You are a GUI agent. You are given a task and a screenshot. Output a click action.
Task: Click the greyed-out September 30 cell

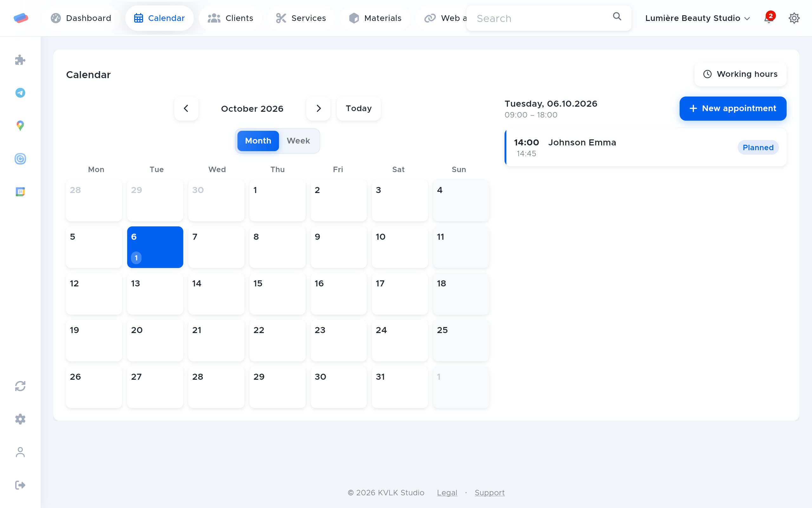pyautogui.click(x=216, y=200)
